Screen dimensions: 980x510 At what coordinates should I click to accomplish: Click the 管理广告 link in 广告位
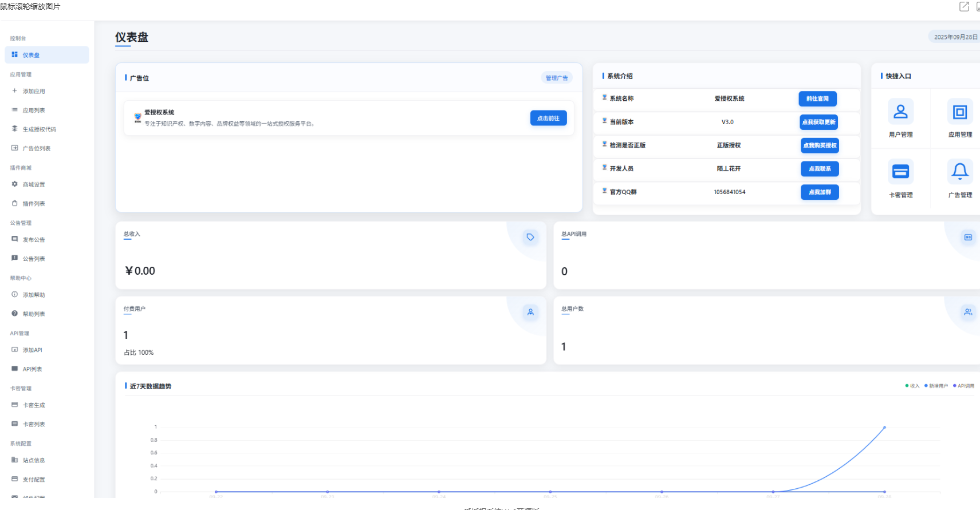point(556,78)
